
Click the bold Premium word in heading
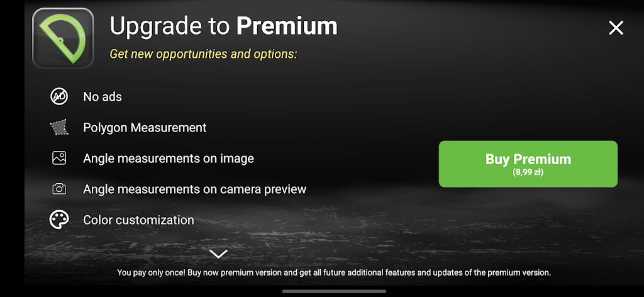(x=287, y=26)
